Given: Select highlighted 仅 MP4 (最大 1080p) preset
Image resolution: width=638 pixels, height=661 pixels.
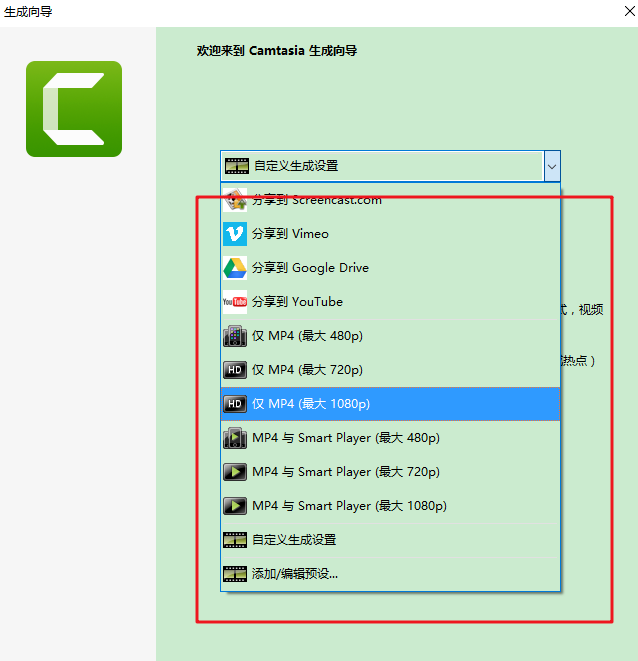Looking at the screenshot, I should click(390, 404).
